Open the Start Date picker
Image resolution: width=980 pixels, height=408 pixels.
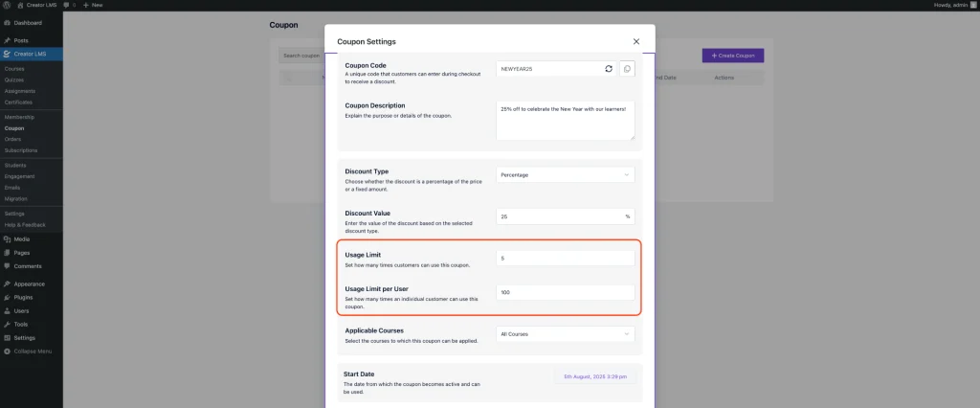(x=595, y=377)
